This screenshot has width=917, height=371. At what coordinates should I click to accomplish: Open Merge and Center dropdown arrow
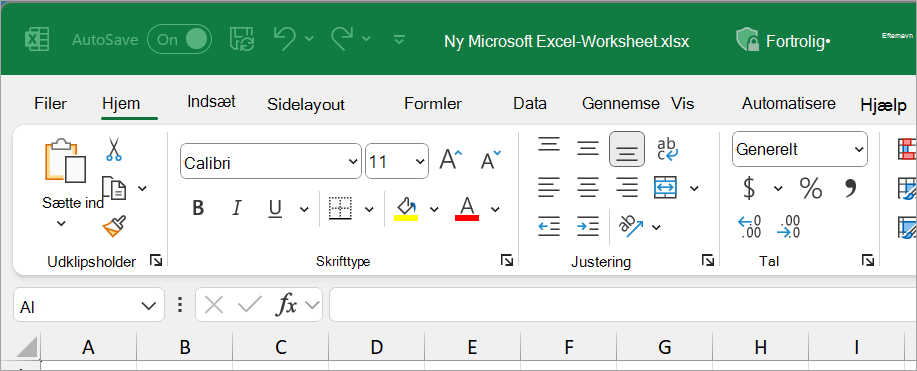tap(694, 188)
